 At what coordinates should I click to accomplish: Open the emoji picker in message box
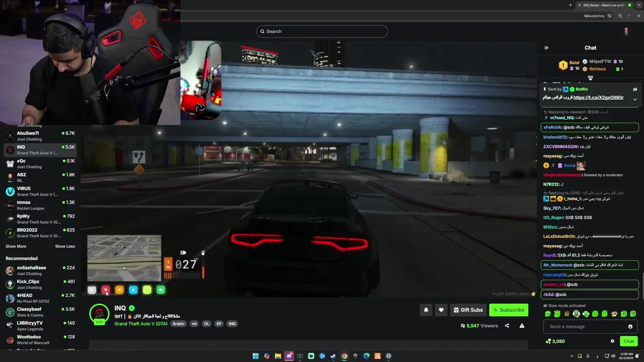point(630,327)
